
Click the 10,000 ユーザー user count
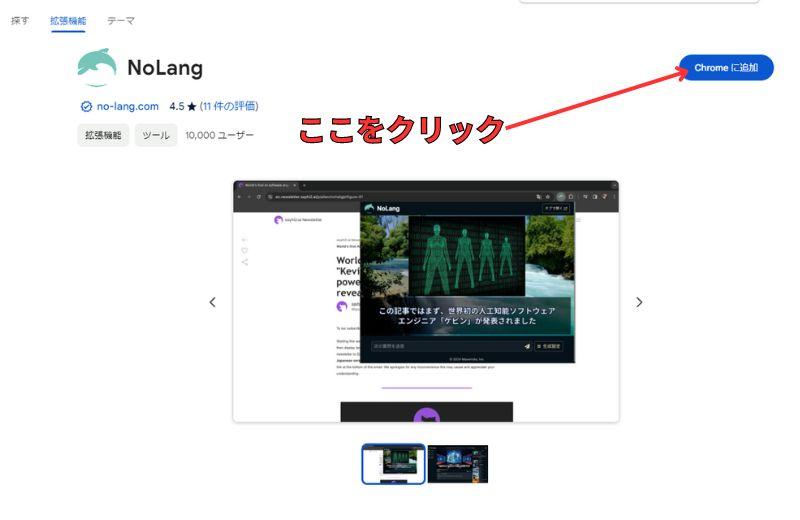tap(219, 135)
